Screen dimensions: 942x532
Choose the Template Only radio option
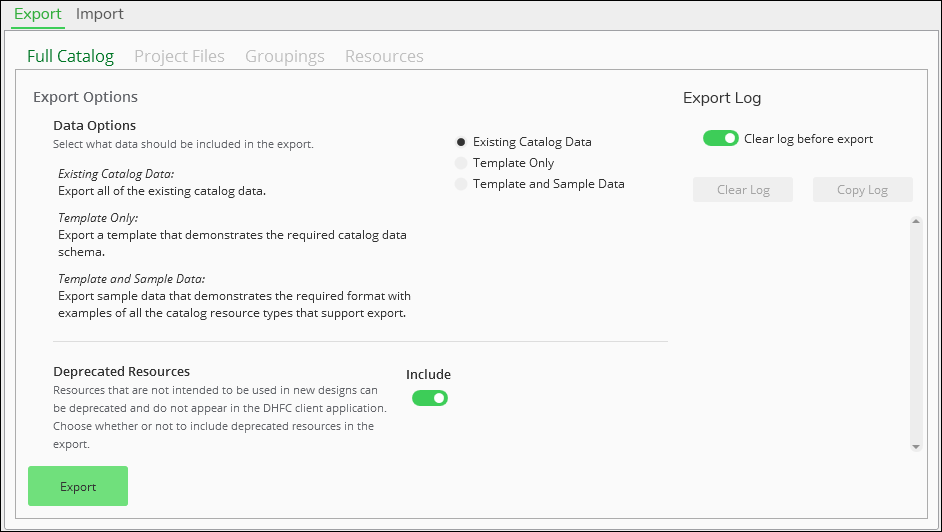point(461,163)
